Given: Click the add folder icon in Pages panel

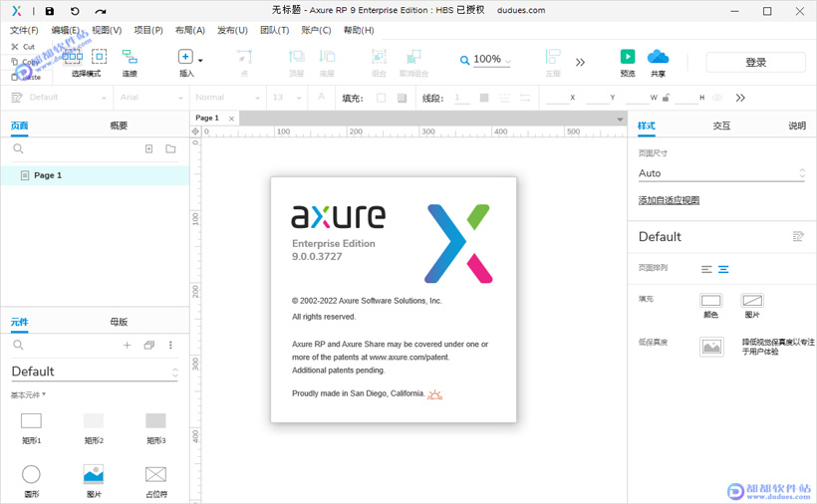Looking at the screenshot, I should [170, 149].
